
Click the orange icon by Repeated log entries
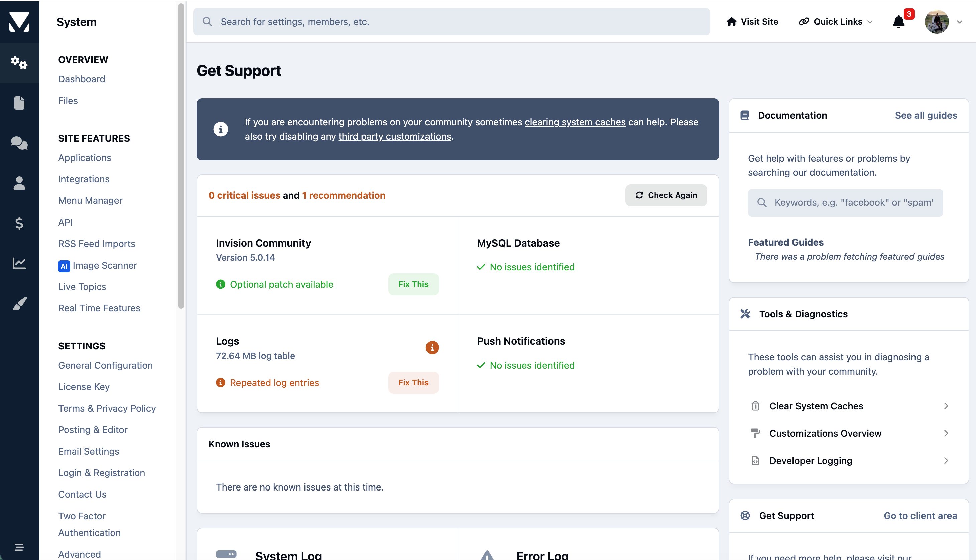[221, 383]
